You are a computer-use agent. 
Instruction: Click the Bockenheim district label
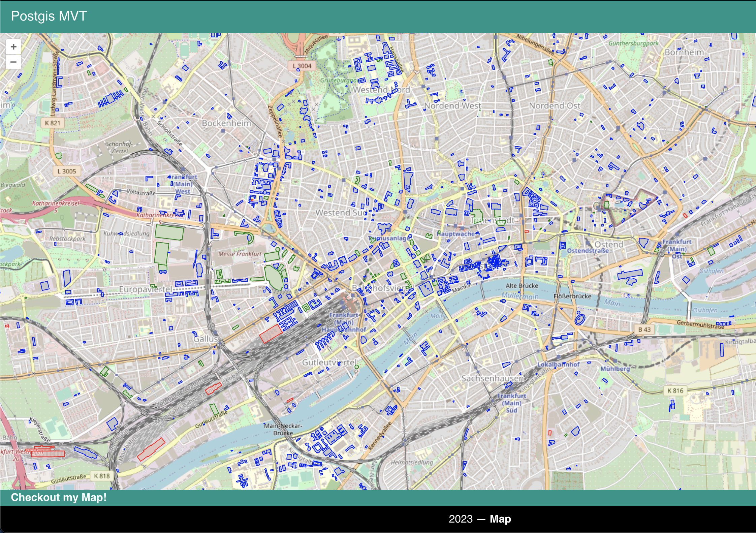click(x=226, y=123)
